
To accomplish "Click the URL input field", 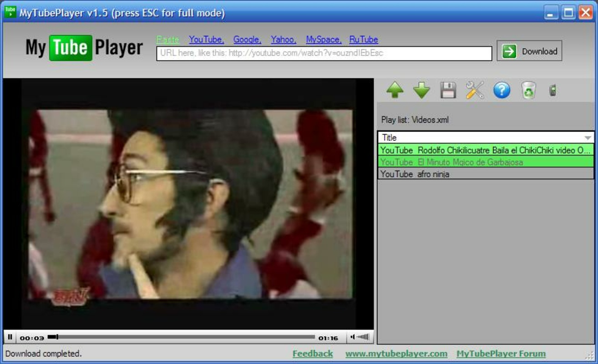I will coord(324,53).
